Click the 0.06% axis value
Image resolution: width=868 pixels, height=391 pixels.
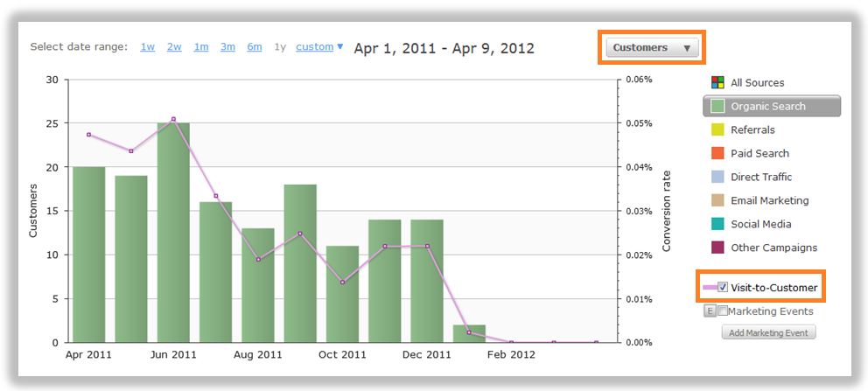pos(640,79)
